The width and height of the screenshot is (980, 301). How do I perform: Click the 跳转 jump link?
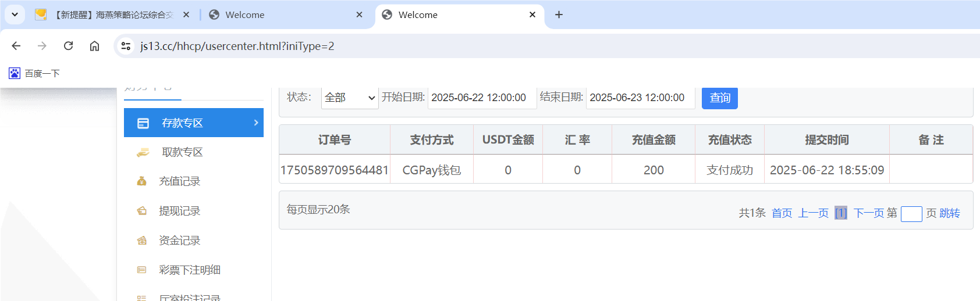(x=950, y=213)
